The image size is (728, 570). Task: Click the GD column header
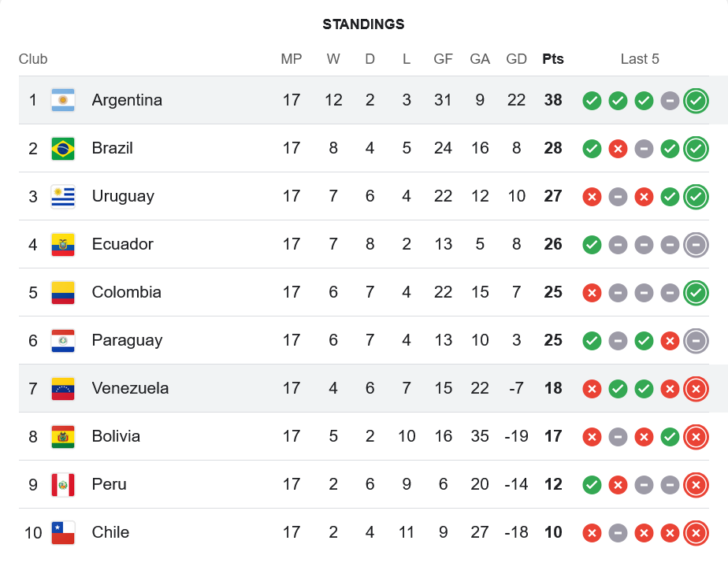(x=517, y=59)
